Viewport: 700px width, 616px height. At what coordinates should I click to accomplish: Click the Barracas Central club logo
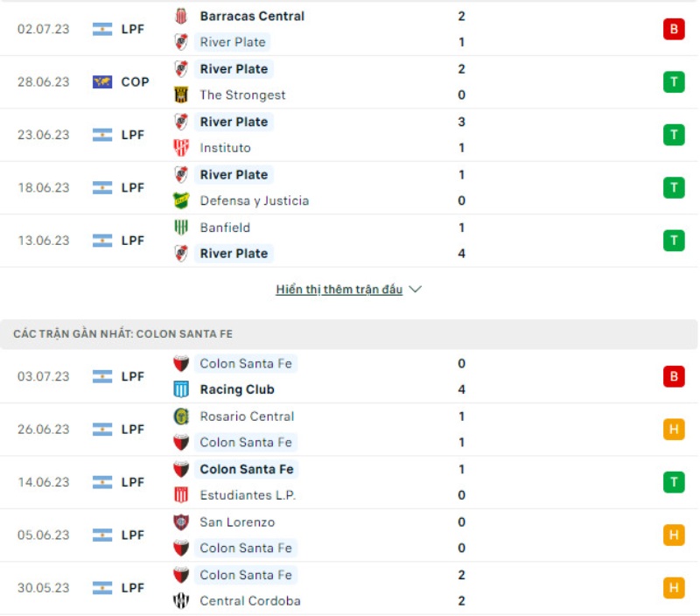coord(182,16)
